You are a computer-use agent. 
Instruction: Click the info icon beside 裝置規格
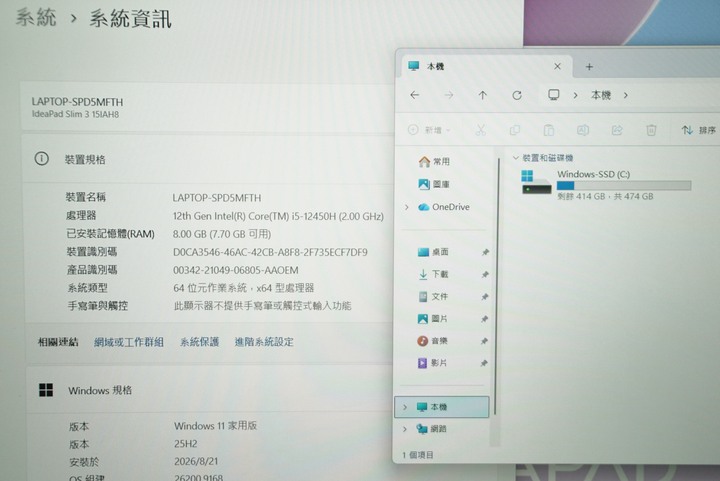click(41, 159)
